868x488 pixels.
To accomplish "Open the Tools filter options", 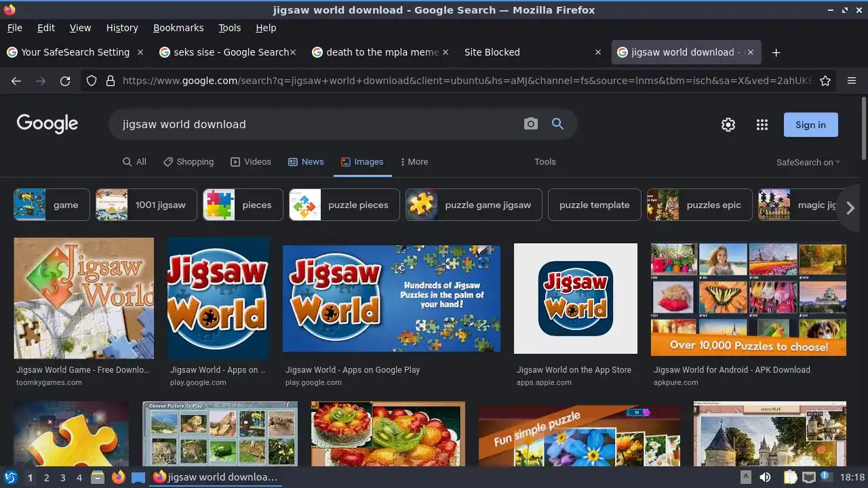I will click(x=545, y=162).
